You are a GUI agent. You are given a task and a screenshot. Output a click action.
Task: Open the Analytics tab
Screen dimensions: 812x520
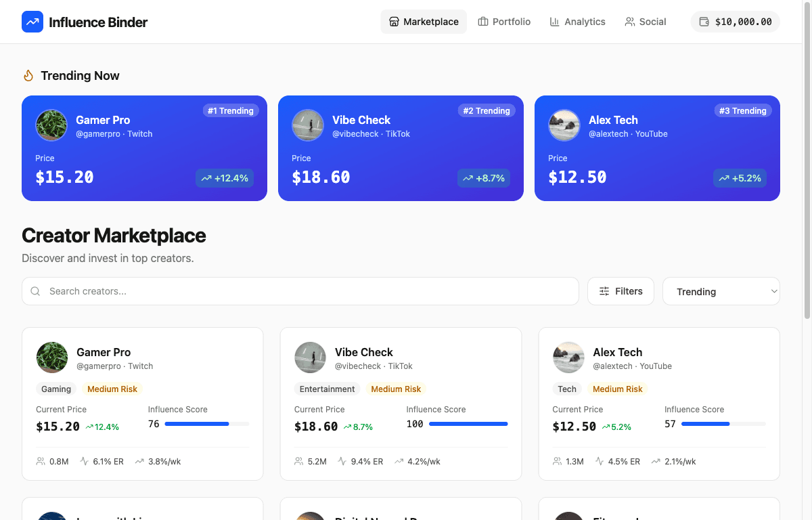coord(577,22)
